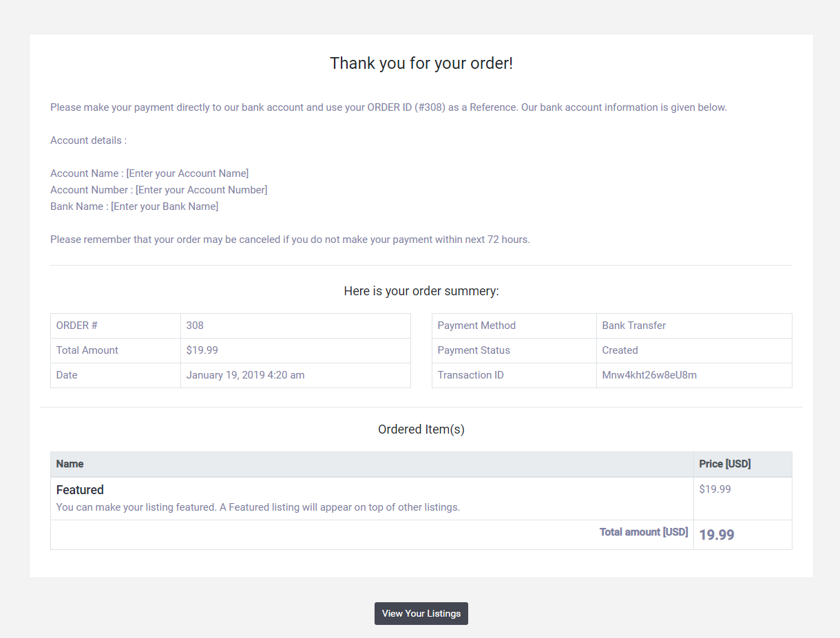Image resolution: width=840 pixels, height=638 pixels.
Task: Click the Bank Transfer payment method value
Action: coord(633,326)
